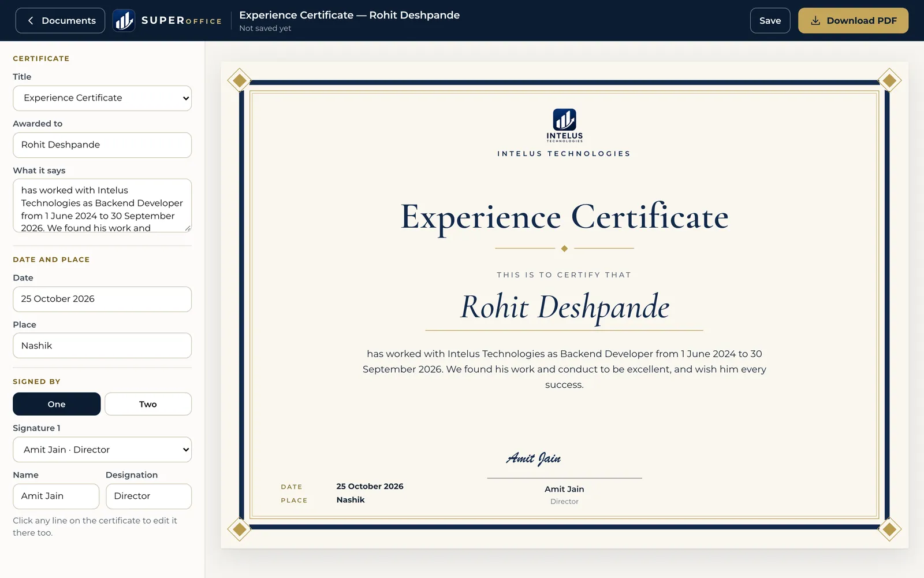
Task: Click the Place input field
Action: [x=102, y=346]
